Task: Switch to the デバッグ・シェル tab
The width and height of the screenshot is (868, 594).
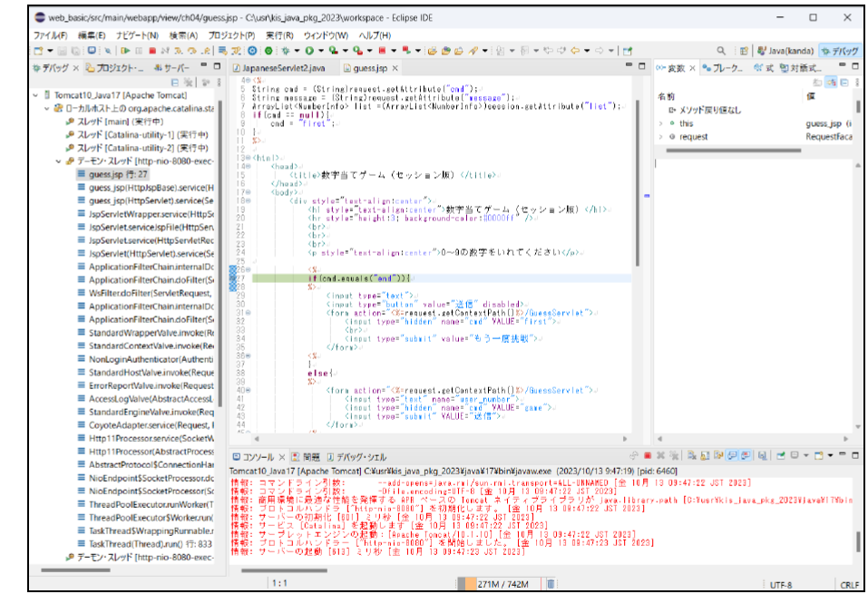Action: click(x=359, y=457)
